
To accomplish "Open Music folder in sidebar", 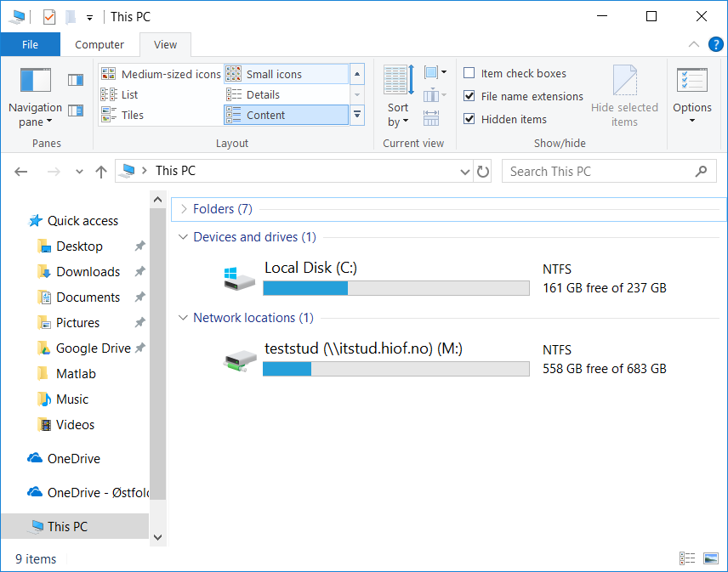I will (x=72, y=399).
